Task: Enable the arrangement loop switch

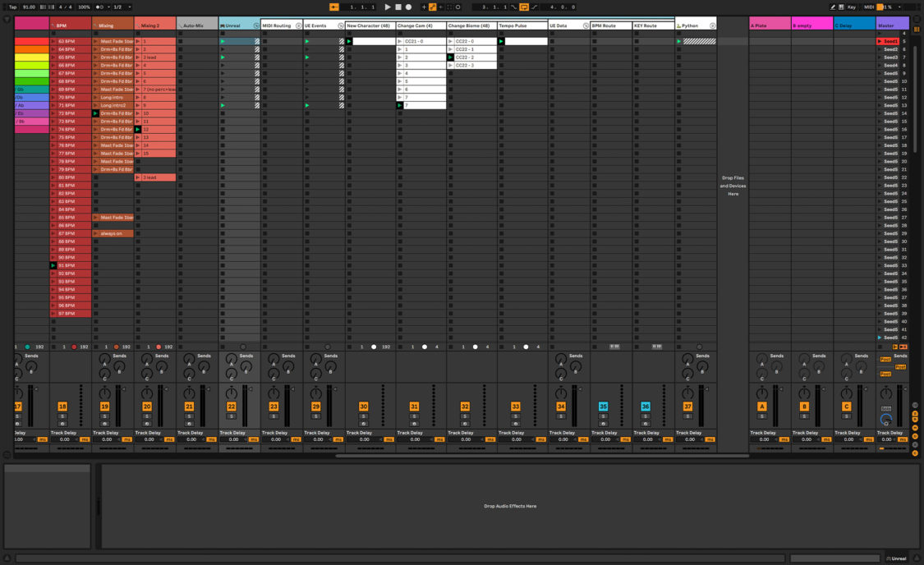Action: [524, 7]
